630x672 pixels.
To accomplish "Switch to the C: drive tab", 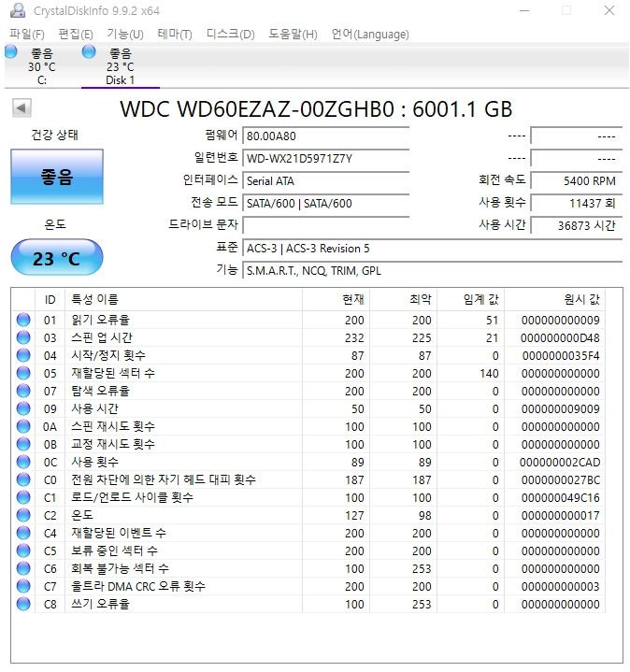I will click(41, 66).
